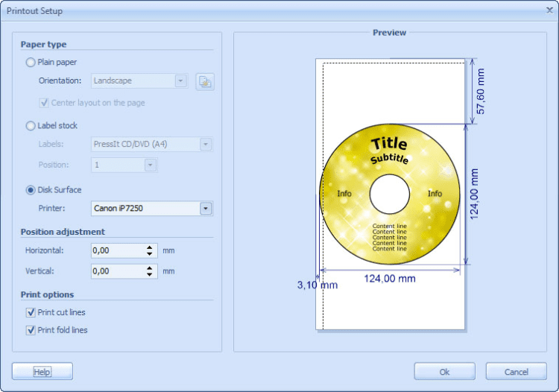Screen dimensions: 559x392
Task: Expand the Orientation Landscape dropdown
Action: point(180,81)
